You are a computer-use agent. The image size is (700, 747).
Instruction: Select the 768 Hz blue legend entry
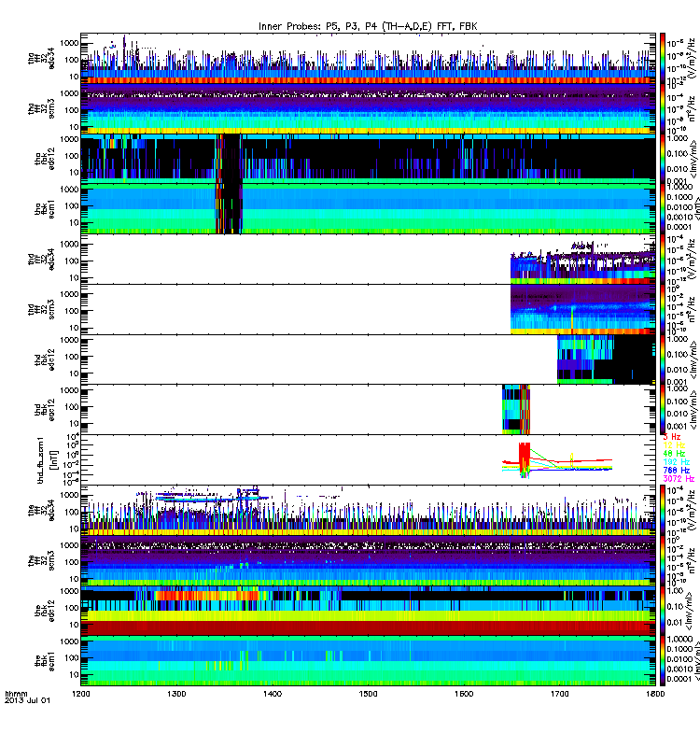(676, 471)
